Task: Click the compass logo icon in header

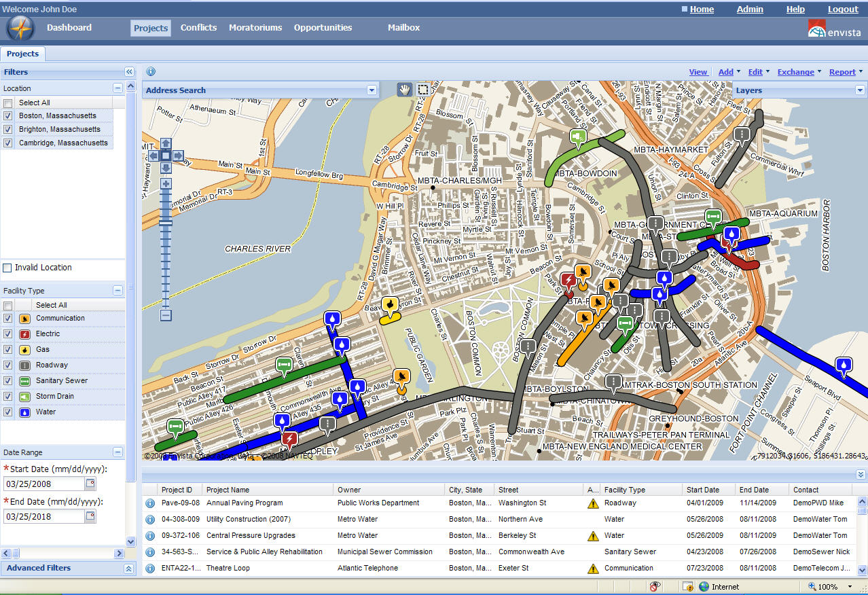Action: pyautogui.click(x=20, y=29)
